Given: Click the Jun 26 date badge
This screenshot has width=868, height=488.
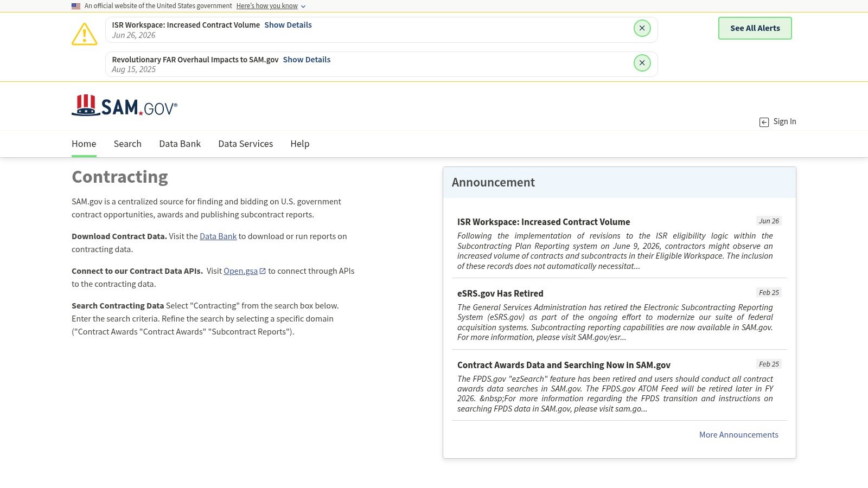Looking at the screenshot, I should pos(769,221).
